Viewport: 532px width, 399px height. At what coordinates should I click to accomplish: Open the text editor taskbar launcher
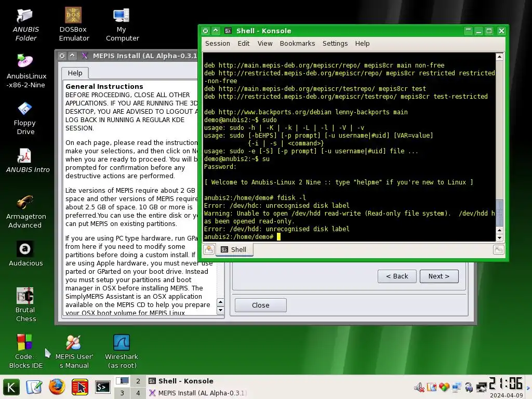(x=34, y=387)
